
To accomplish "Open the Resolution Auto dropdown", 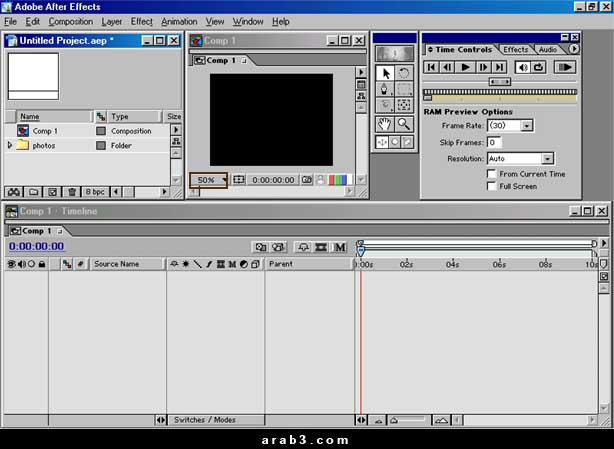I will [547, 159].
